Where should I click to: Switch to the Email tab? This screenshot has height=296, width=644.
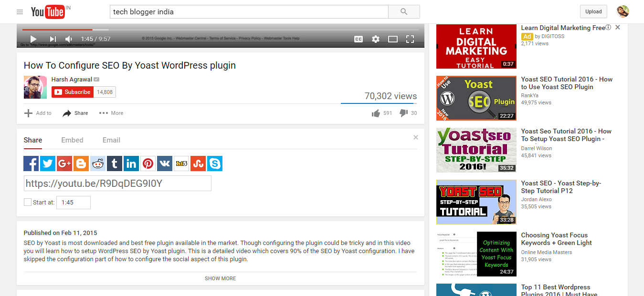111,140
